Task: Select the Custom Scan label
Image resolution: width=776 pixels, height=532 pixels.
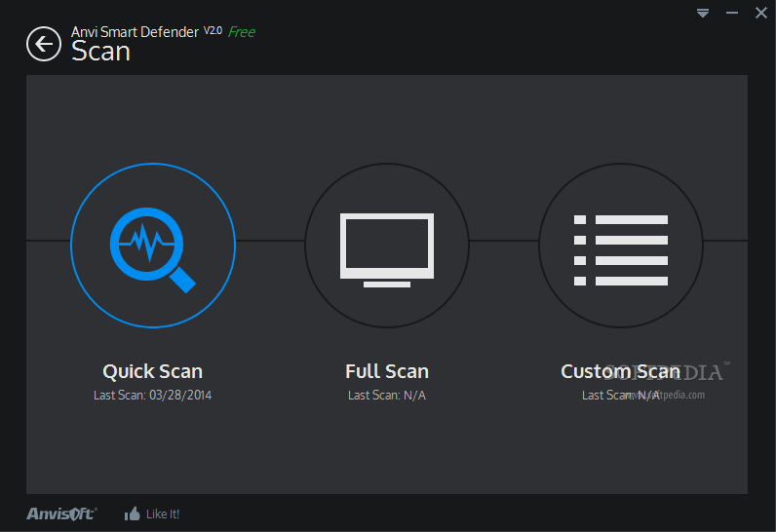Action: point(621,371)
